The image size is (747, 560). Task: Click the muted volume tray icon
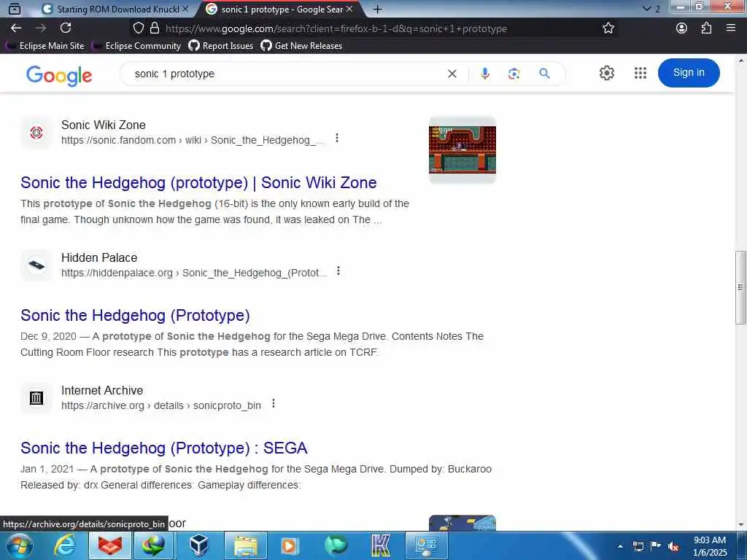point(673,547)
